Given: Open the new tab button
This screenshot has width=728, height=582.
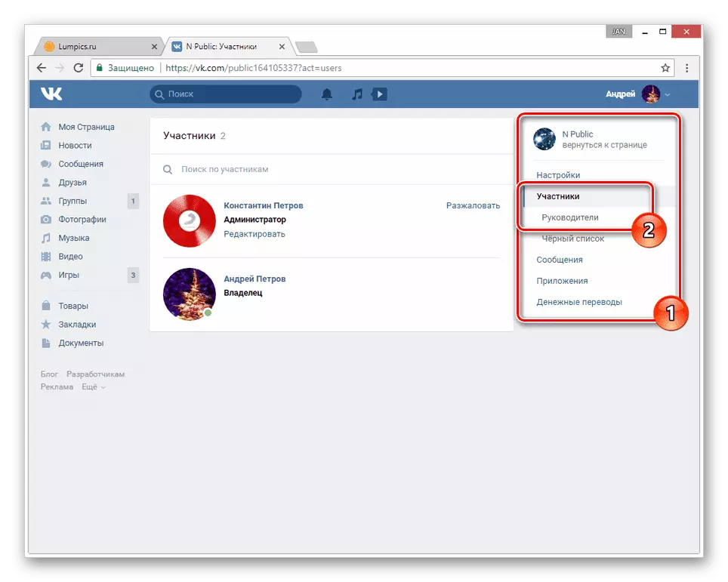Looking at the screenshot, I should [x=307, y=47].
